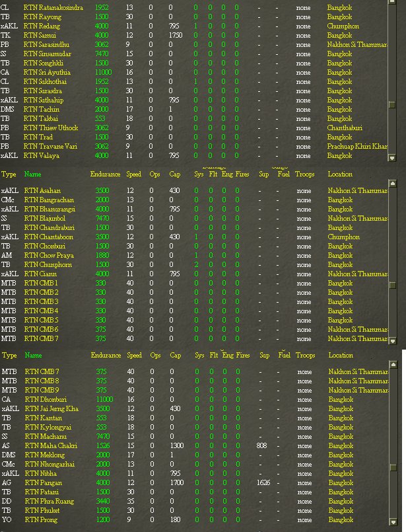Click the up arrow of the bottom list scrollbar

coord(393,365)
